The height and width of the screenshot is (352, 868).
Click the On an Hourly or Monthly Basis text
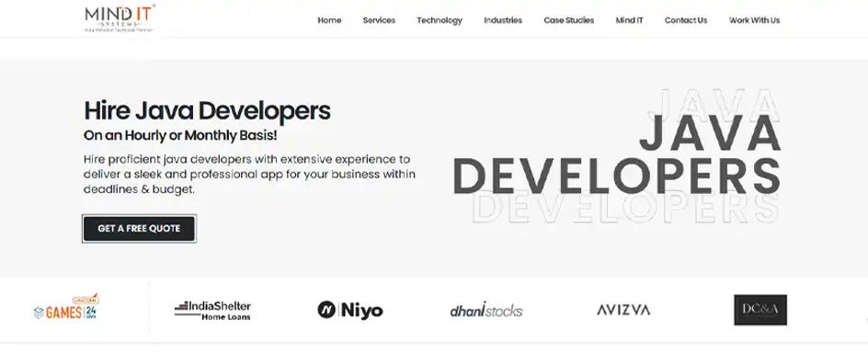(180, 135)
